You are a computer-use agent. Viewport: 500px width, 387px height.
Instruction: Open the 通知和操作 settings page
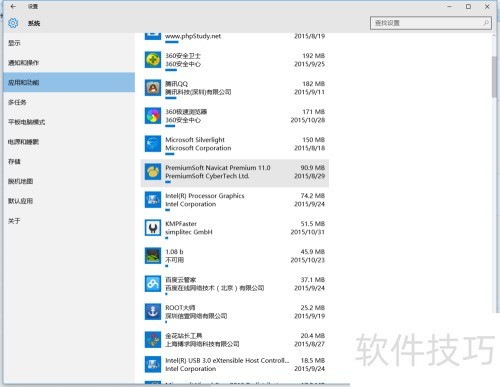(x=69, y=63)
